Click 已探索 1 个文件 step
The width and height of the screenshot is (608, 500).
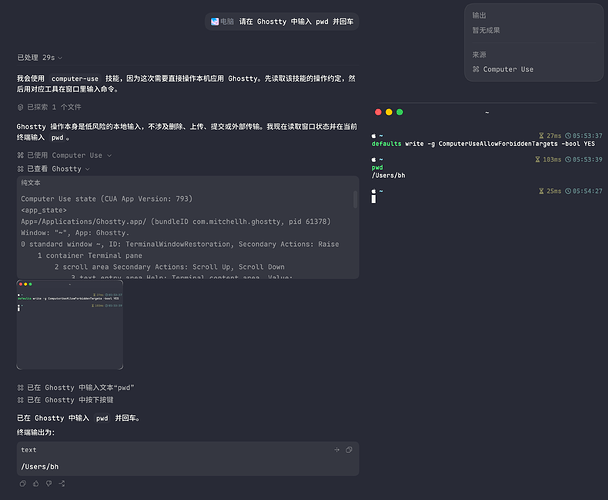click(x=54, y=107)
